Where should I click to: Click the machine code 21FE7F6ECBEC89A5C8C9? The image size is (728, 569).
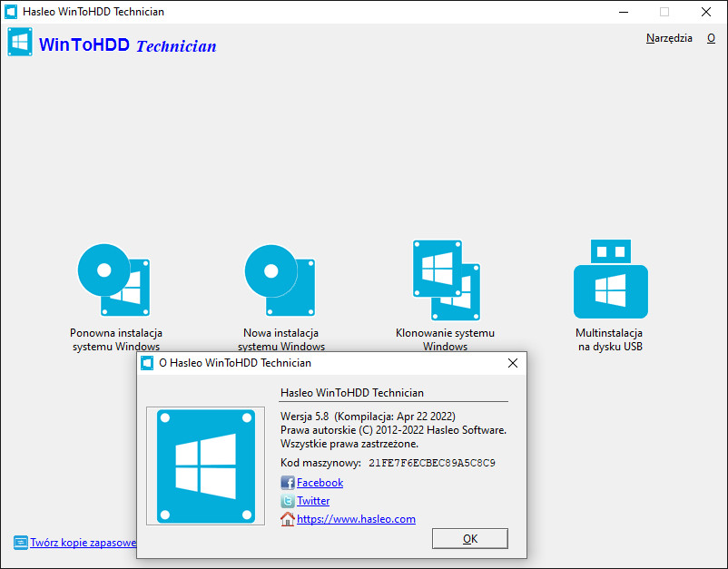(x=432, y=463)
